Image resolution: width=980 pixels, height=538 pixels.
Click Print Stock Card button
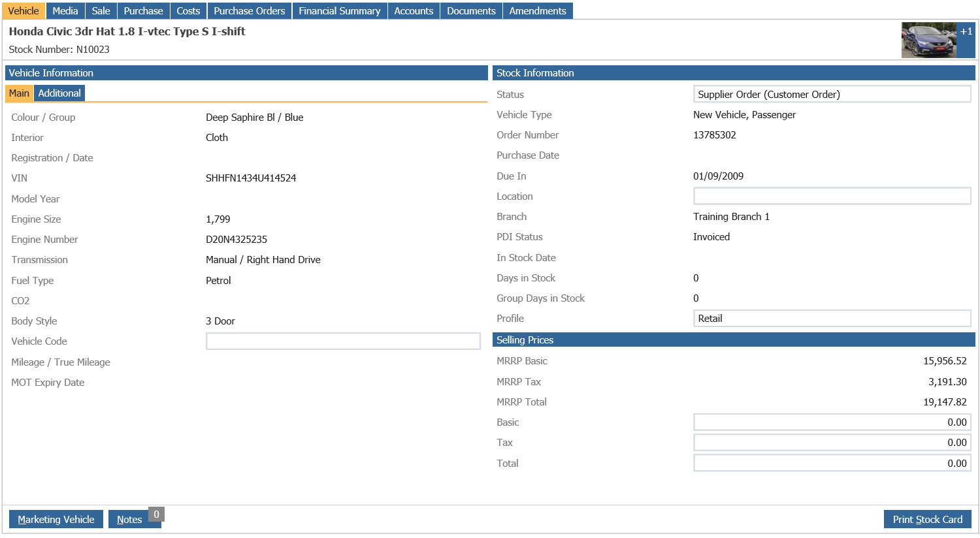(928, 519)
